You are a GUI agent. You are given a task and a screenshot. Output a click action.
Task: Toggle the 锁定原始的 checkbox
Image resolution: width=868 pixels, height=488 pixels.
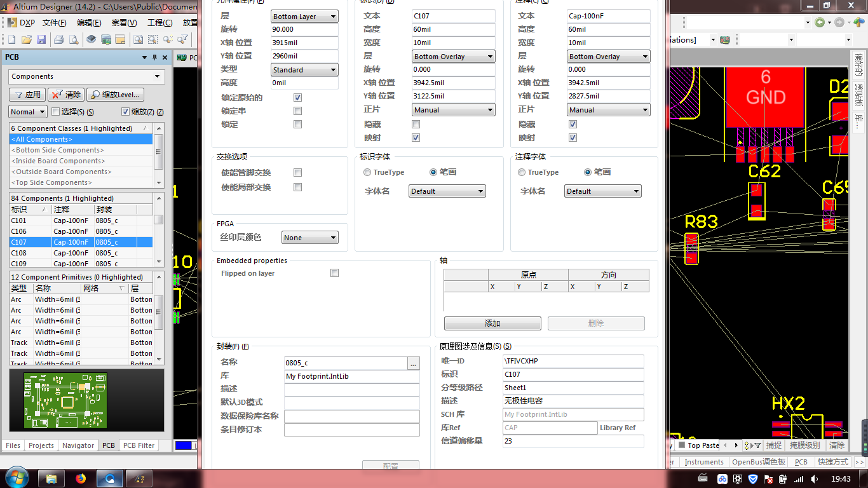coord(297,98)
